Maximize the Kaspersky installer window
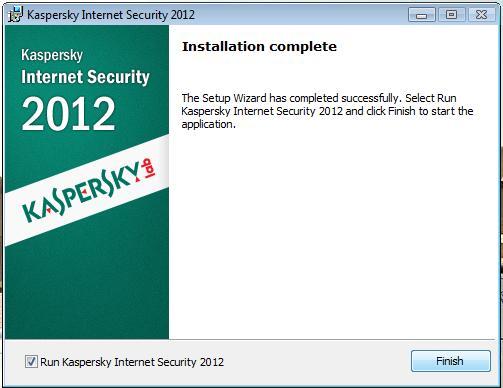This screenshot has height=388, width=503. 451,15
